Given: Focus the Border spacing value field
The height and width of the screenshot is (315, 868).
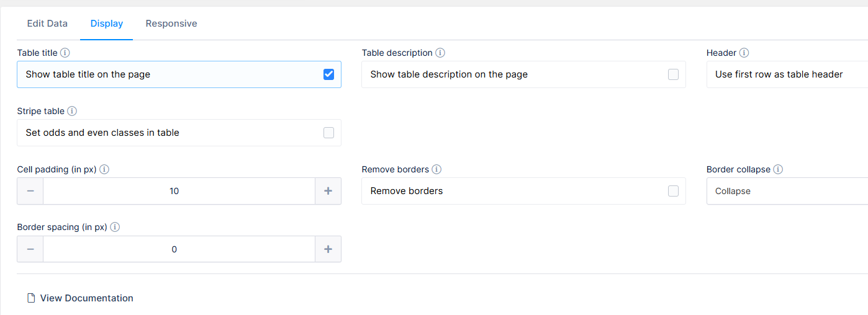Looking at the screenshot, I should tap(179, 249).
